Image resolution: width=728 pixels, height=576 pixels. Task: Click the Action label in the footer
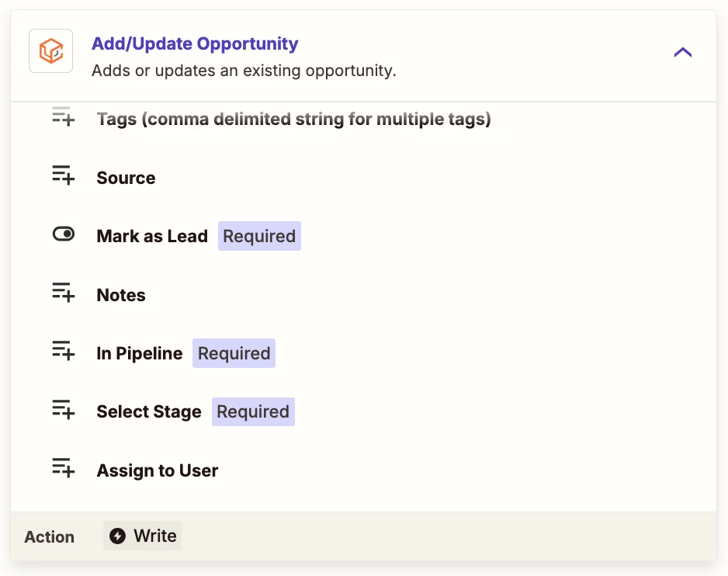pyautogui.click(x=49, y=536)
